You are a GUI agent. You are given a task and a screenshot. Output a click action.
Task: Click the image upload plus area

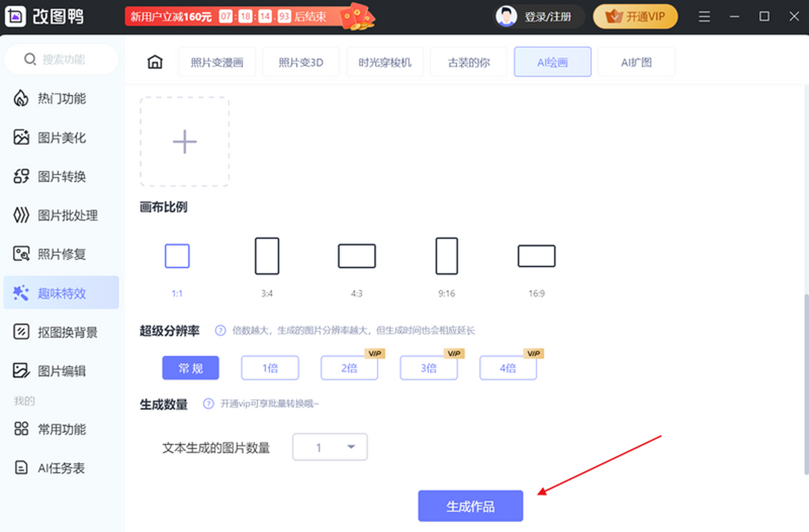pos(184,142)
